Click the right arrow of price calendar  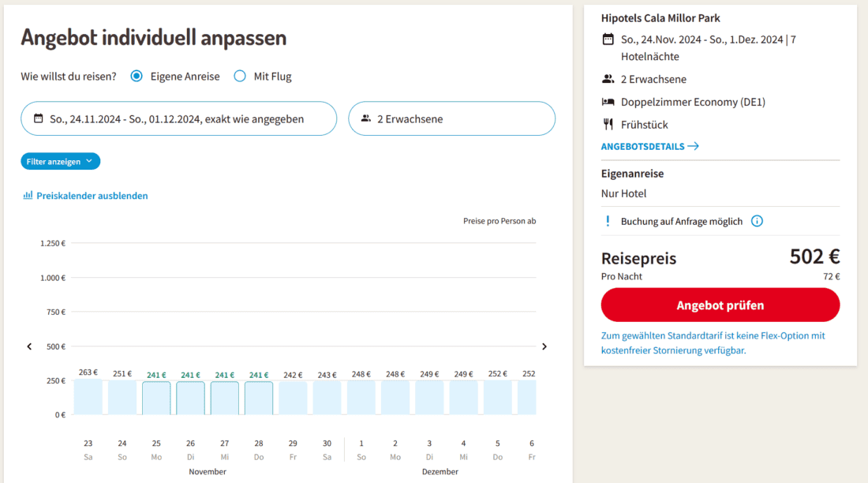point(544,346)
